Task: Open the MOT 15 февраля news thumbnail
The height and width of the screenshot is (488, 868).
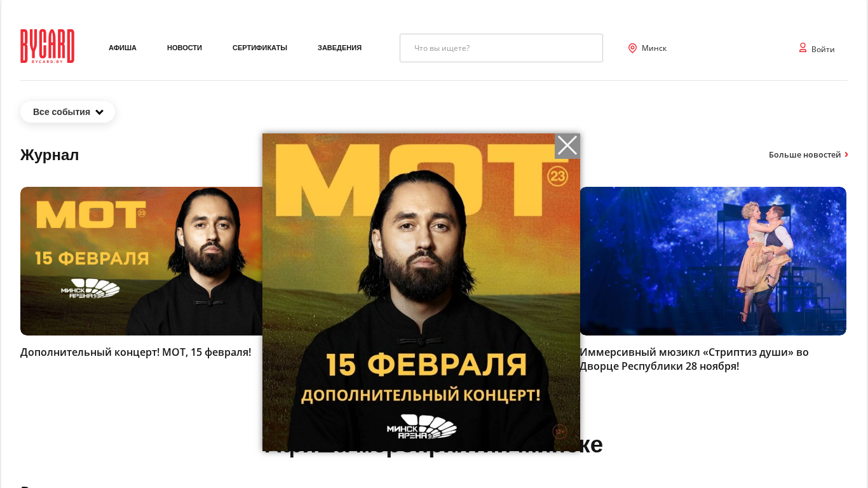Action: [x=141, y=261]
